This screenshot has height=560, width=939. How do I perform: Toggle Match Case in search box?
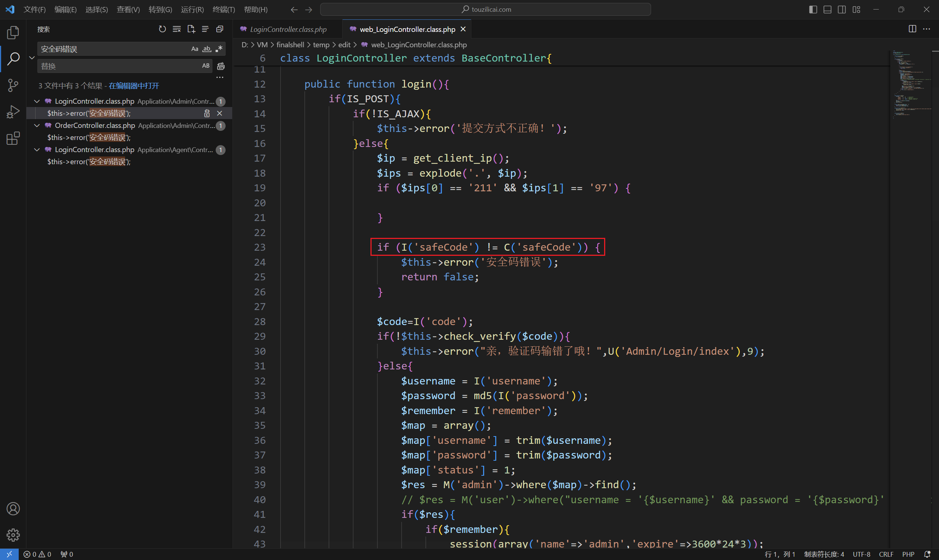point(195,49)
